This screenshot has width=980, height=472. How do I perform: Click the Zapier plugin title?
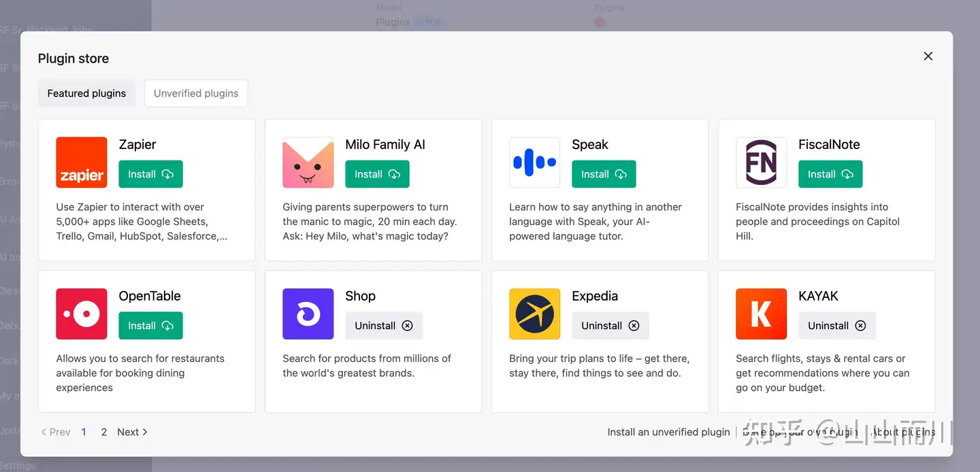[137, 144]
